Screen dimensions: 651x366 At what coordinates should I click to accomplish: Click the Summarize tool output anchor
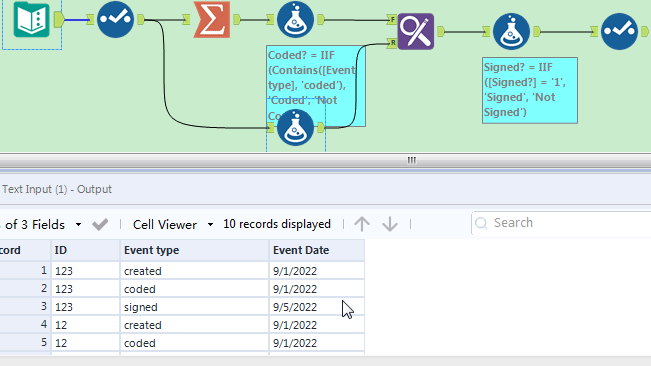[x=237, y=19]
